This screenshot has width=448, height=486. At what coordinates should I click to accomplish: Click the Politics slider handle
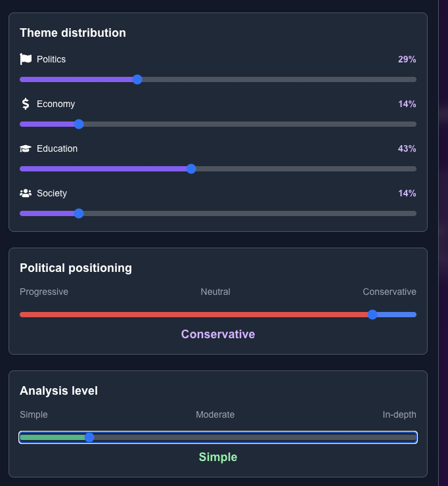[x=137, y=79]
